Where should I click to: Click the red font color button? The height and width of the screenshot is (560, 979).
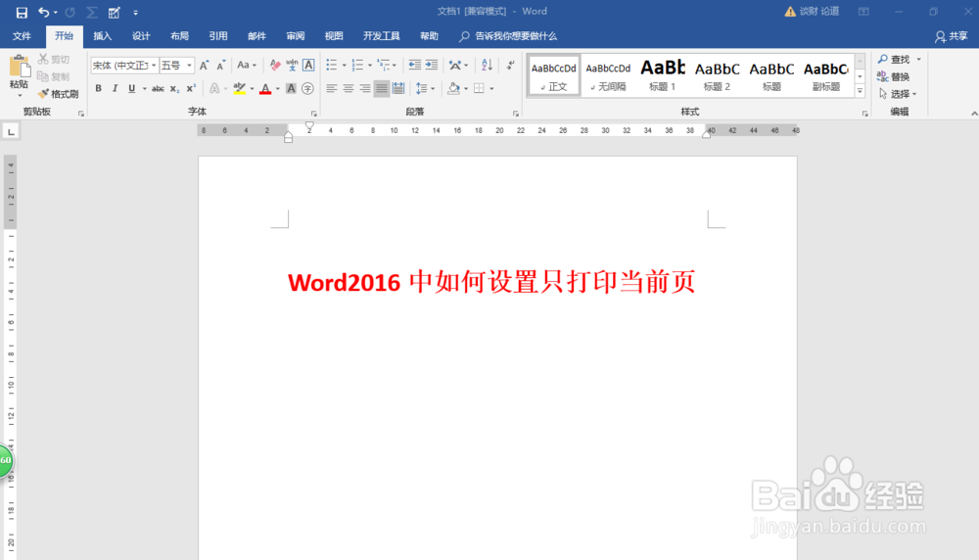pos(265,89)
